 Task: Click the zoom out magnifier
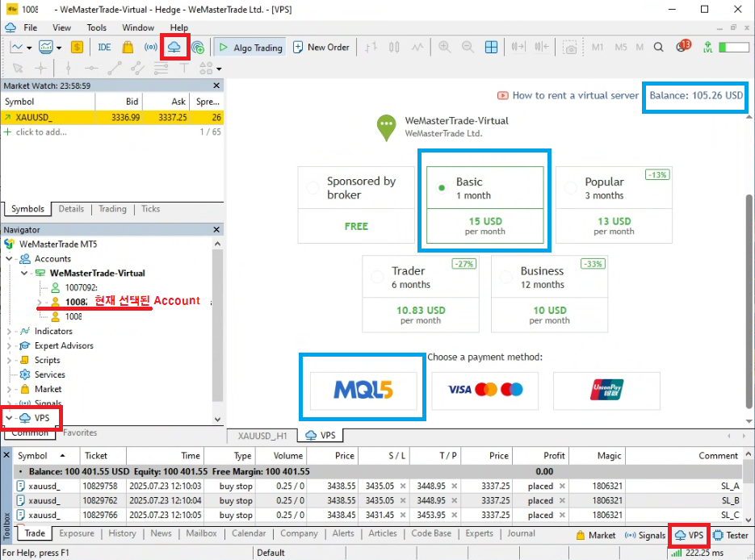point(468,47)
